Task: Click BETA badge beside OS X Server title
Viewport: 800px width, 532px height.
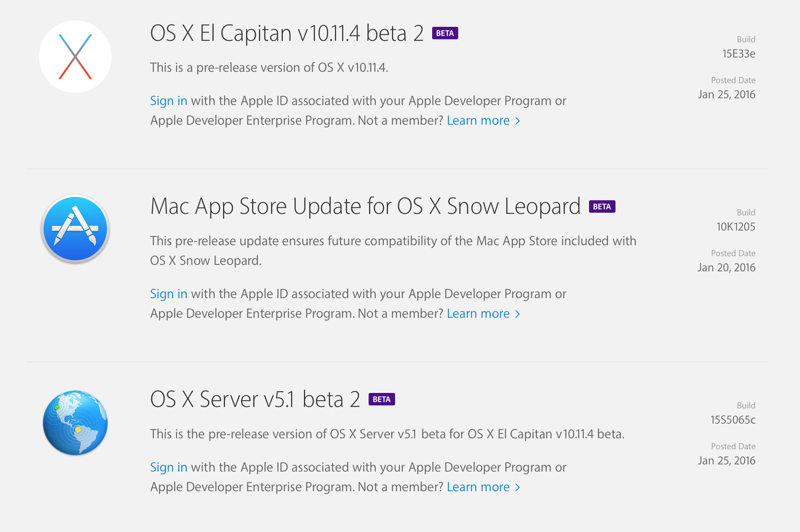Action: coord(381,399)
